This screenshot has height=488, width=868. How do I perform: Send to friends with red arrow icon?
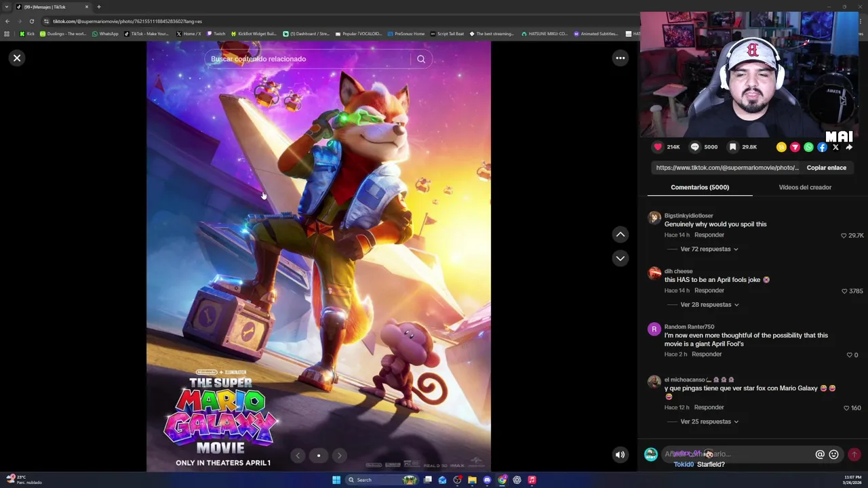pyautogui.click(x=795, y=147)
